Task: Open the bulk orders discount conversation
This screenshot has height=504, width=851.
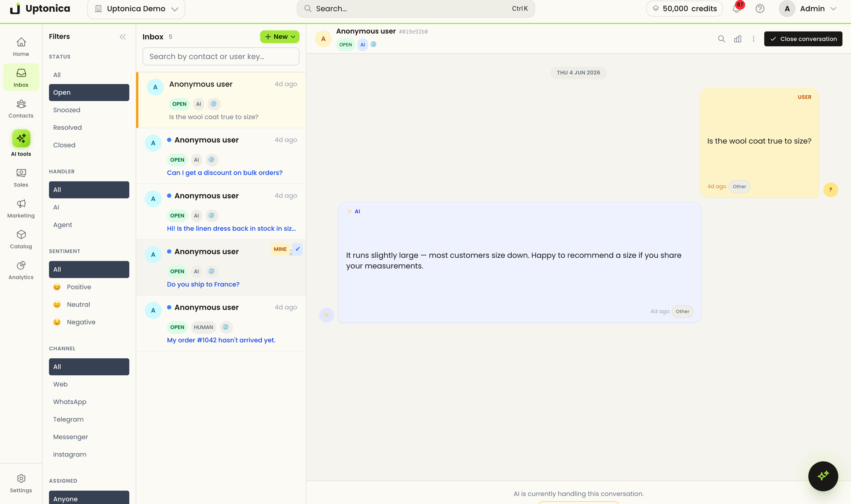Action: click(x=221, y=156)
